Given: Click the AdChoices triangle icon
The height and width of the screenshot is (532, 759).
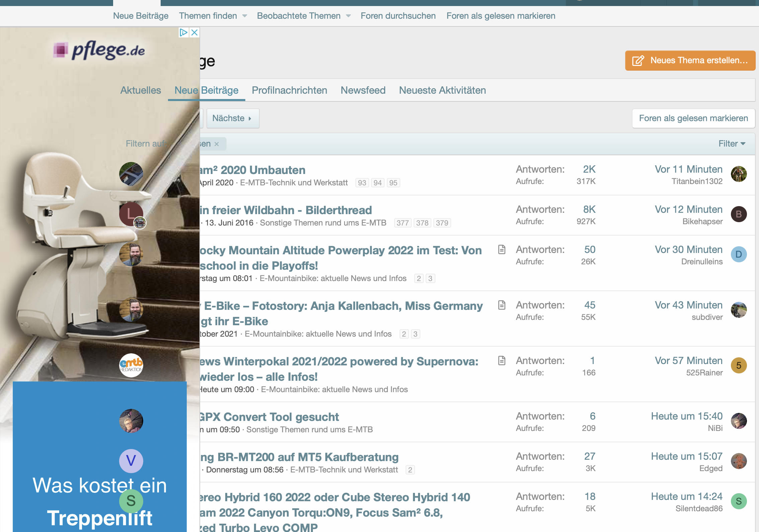Looking at the screenshot, I should pos(183,32).
